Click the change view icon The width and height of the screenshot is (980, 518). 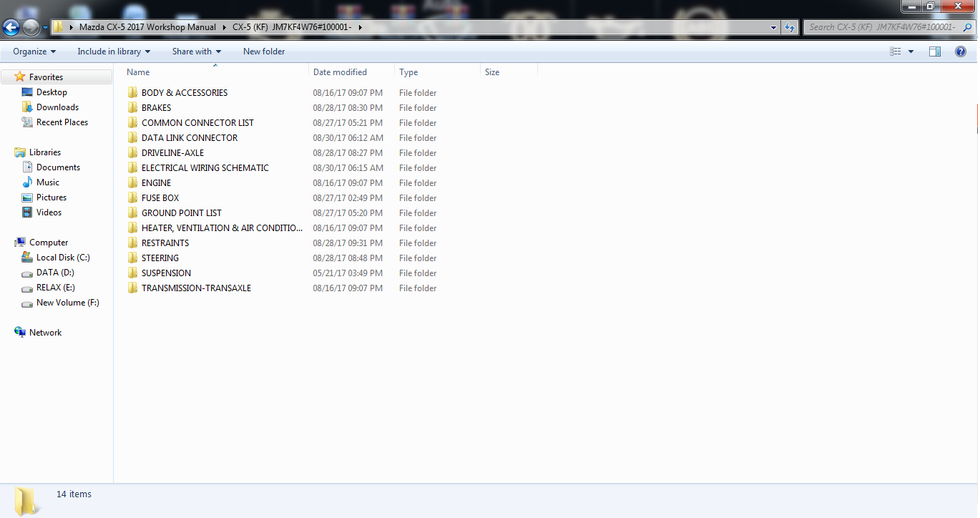point(895,52)
